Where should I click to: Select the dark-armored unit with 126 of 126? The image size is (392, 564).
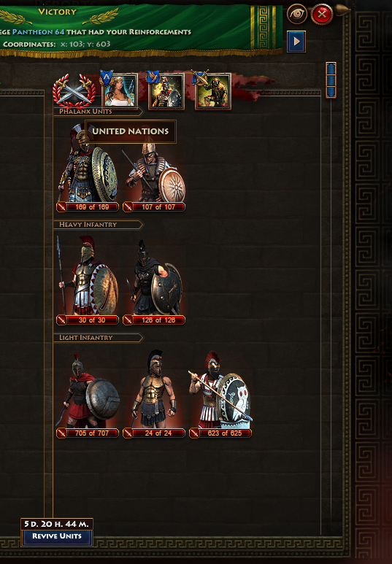154,282
